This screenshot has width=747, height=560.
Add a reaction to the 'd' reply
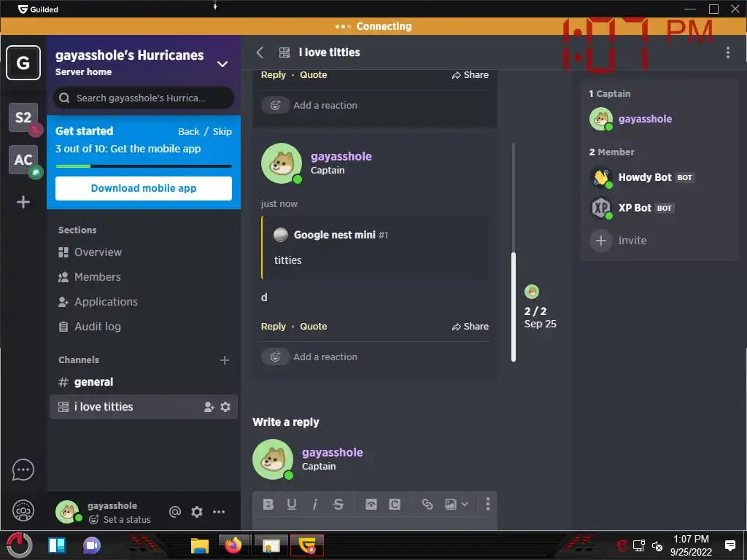click(309, 357)
